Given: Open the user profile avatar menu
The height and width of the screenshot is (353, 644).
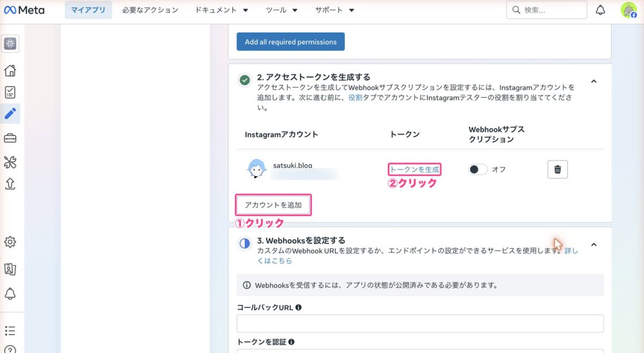Looking at the screenshot, I should pos(628,10).
